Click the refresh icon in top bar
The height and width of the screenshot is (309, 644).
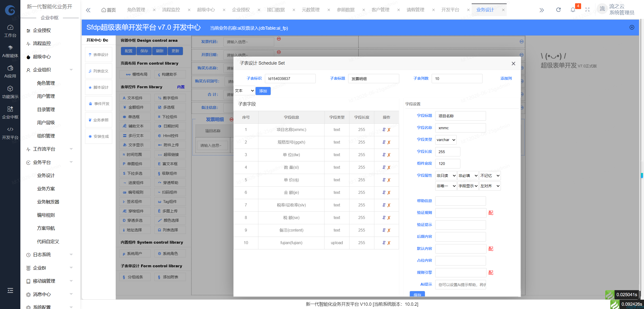coord(558,10)
